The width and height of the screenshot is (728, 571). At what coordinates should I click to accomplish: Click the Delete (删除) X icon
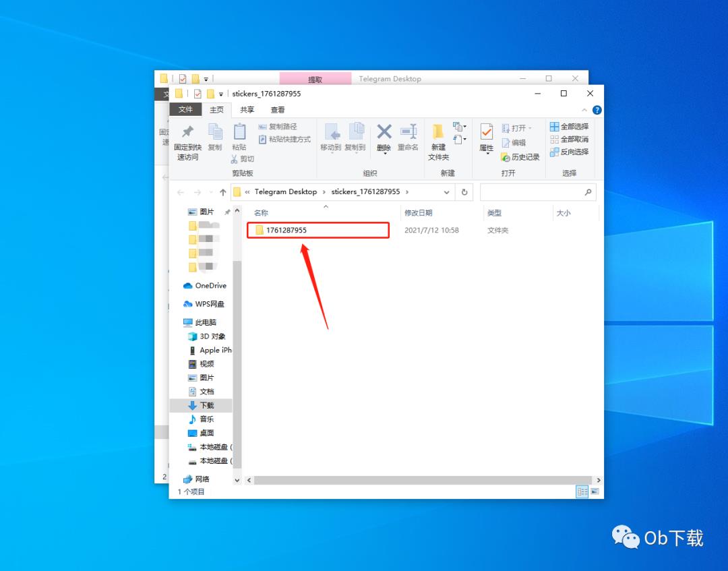384,131
